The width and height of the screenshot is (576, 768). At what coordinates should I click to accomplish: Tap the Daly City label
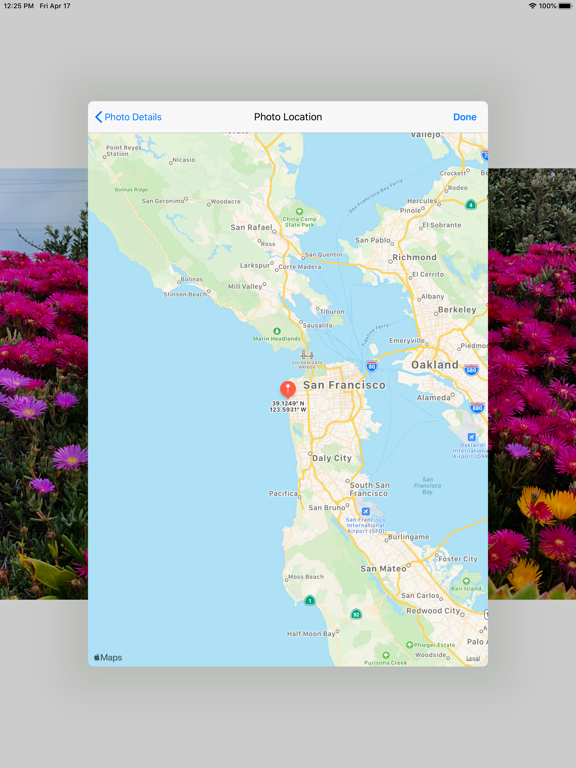[332, 458]
